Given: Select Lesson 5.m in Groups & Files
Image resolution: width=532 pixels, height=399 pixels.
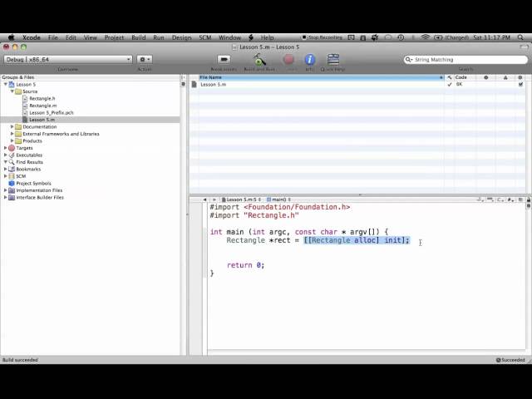Looking at the screenshot, I should pyautogui.click(x=42, y=120).
